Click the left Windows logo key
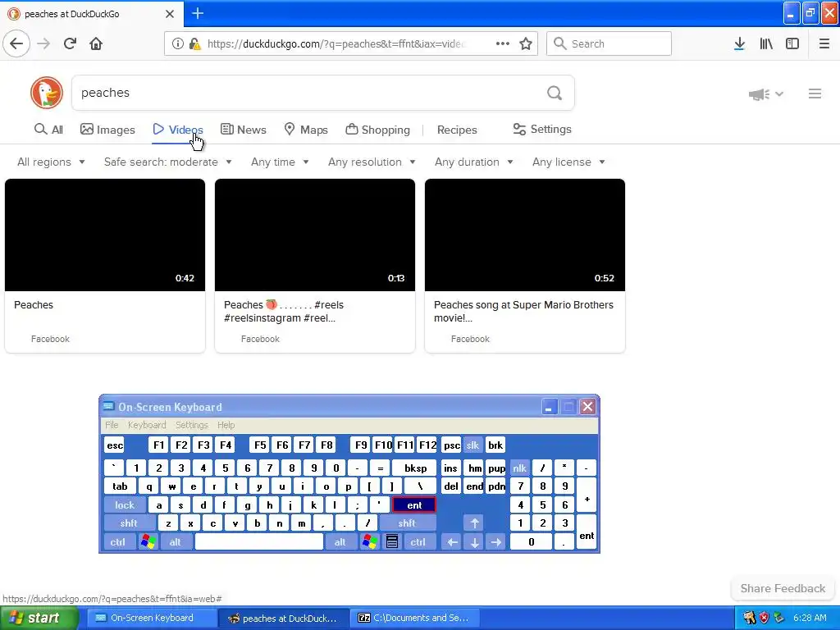The image size is (840, 630). (x=148, y=542)
